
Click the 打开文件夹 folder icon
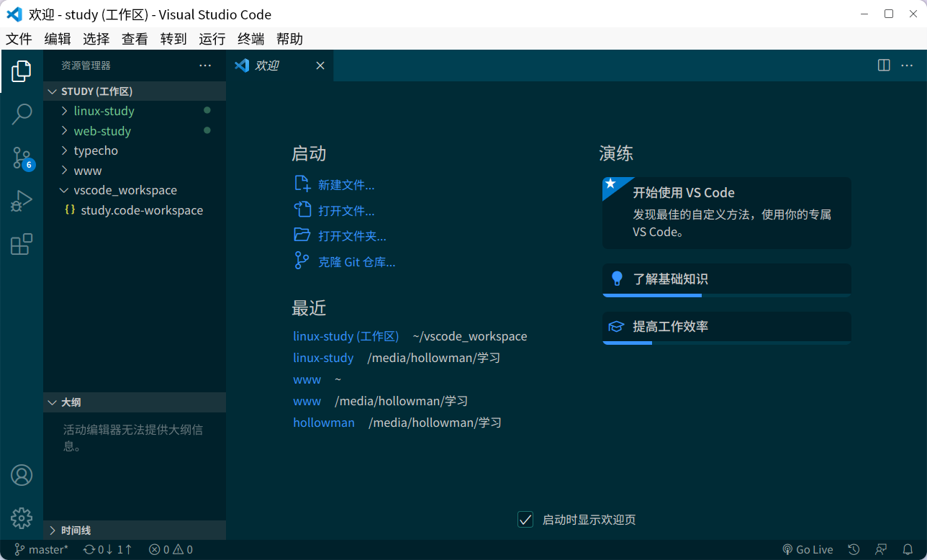[302, 235]
